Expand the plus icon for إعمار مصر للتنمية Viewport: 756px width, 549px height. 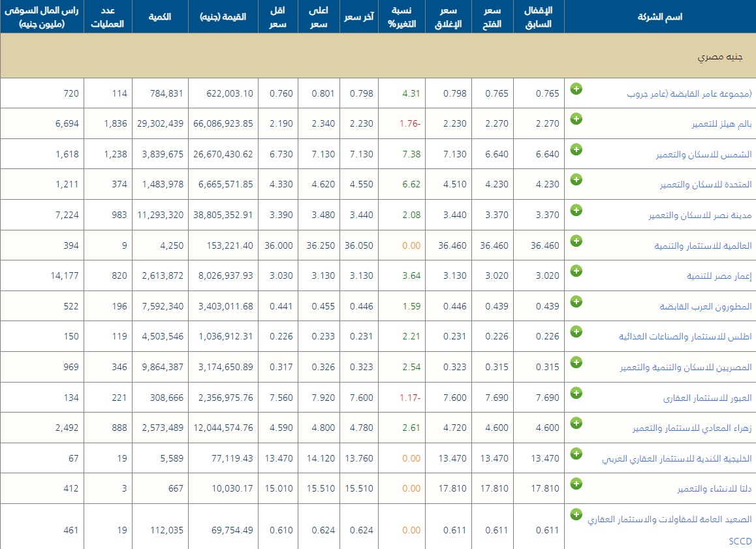coord(576,271)
